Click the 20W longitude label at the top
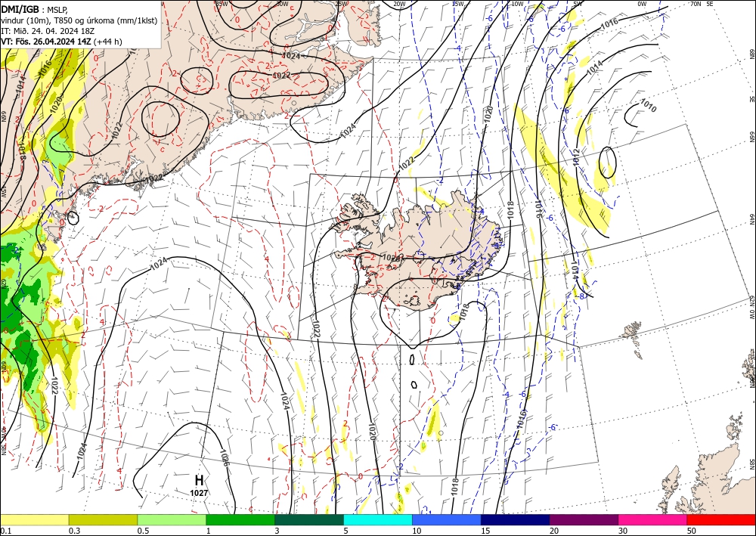The image size is (756, 536). click(399, 4)
